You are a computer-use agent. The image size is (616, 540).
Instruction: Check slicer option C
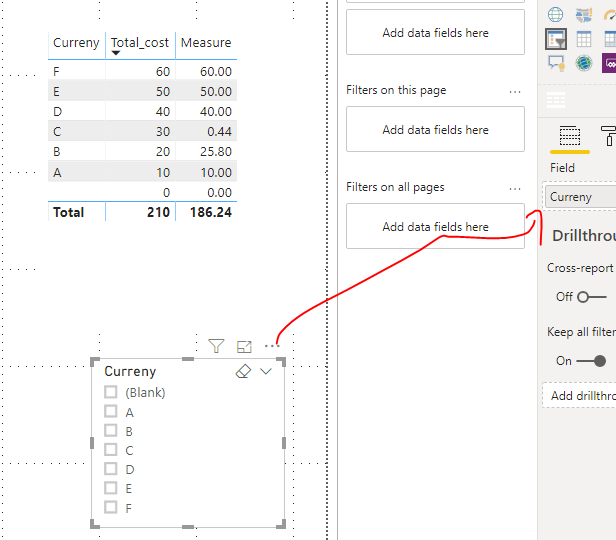point(111,449)
